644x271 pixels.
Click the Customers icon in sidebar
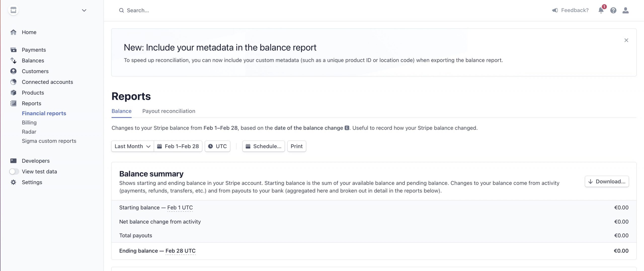pos(13,71)
